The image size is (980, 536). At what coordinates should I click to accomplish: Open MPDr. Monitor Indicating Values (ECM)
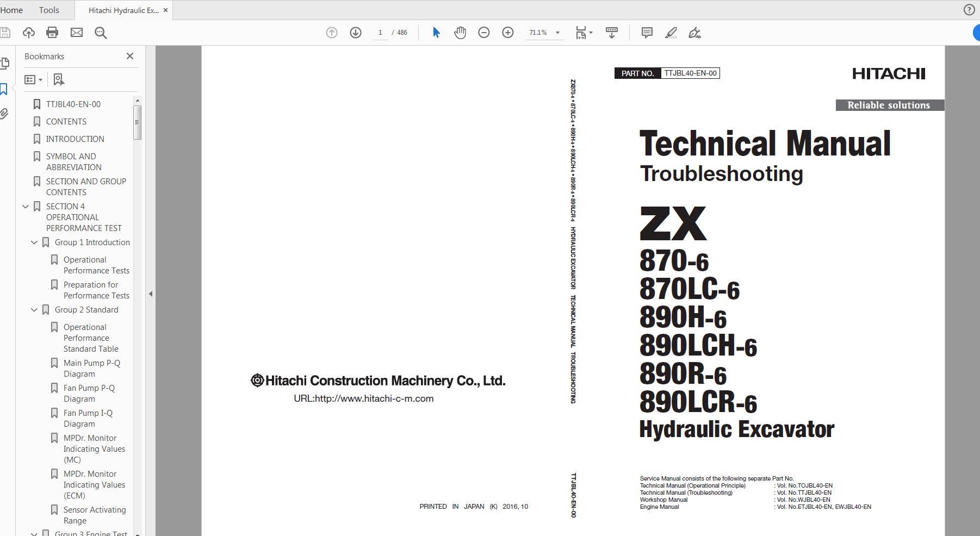[94, 484]
